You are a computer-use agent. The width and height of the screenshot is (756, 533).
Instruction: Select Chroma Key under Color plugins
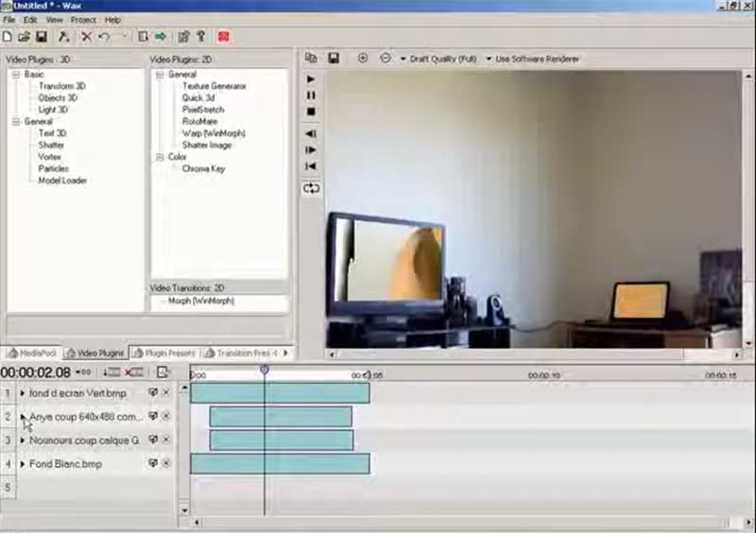[x=203, y=169]
